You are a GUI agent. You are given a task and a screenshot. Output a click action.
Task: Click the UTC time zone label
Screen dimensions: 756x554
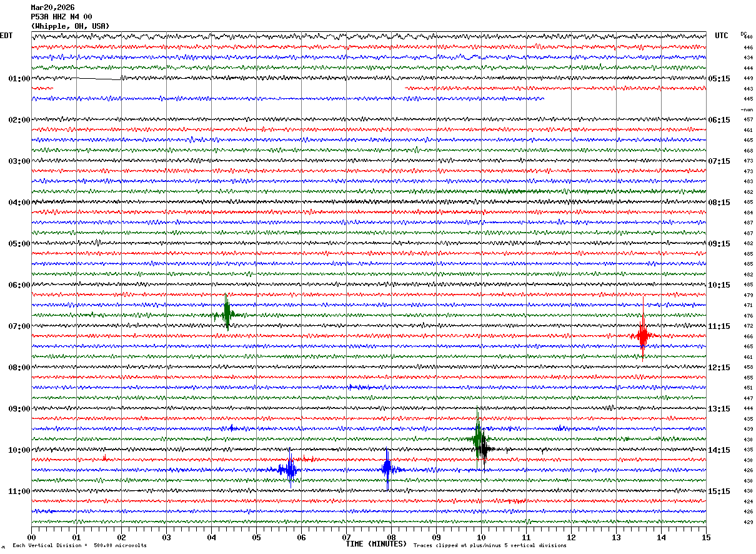click(x=722, y=36)
